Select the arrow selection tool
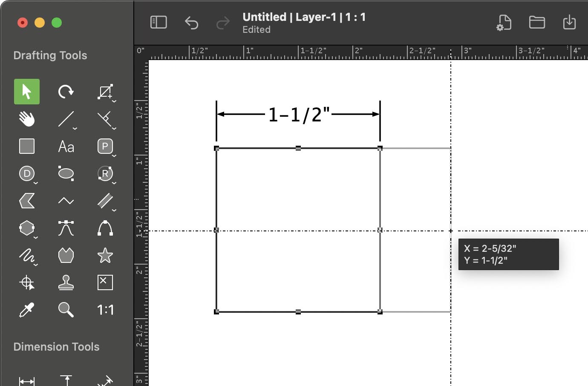The image size is (588, 386). pyautogui.click(x=27, y=92)
